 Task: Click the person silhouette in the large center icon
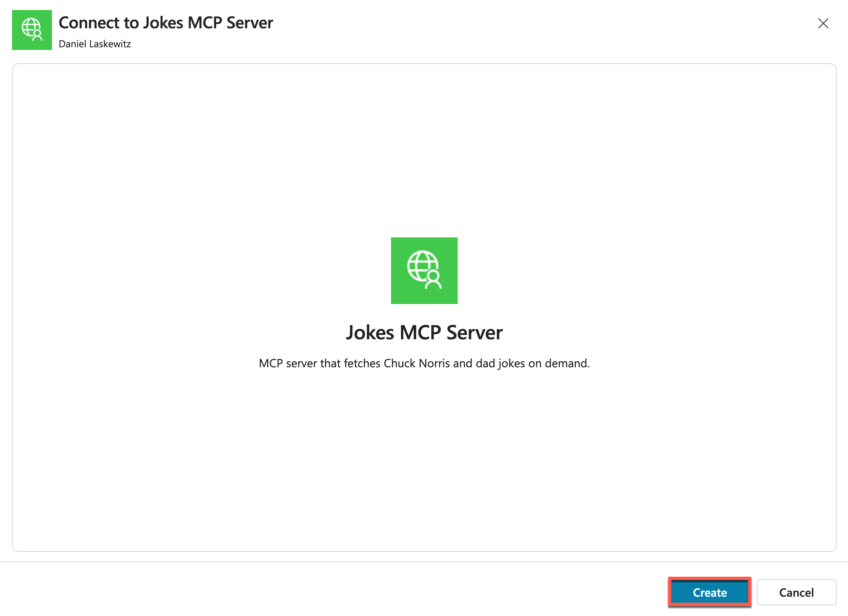[433, 280]
